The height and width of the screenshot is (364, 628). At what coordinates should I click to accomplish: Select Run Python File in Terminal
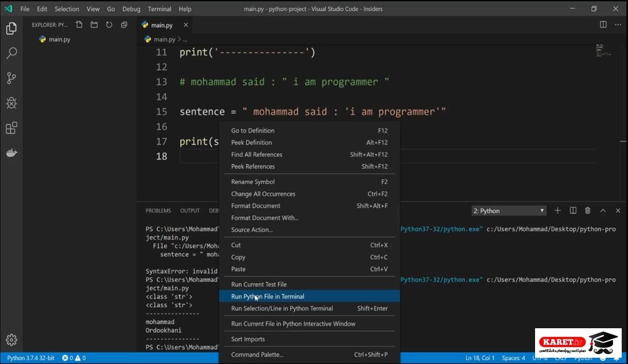pos(309,296)
